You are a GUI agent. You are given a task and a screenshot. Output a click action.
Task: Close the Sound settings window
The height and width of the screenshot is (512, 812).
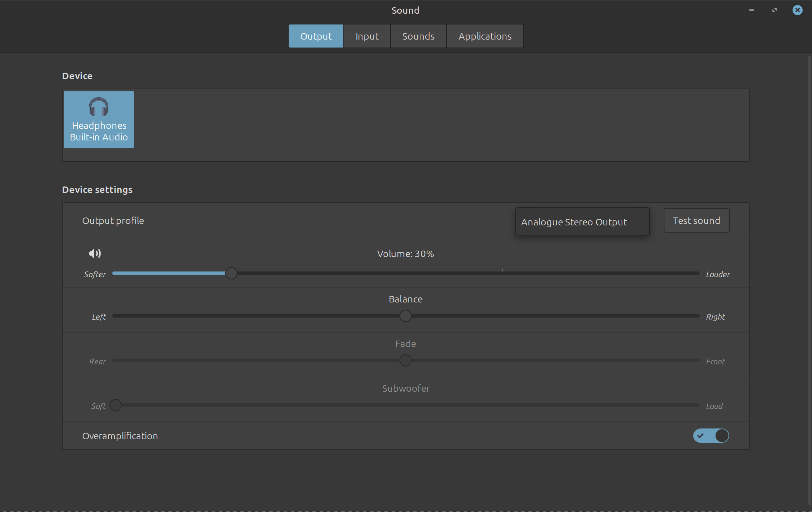[x=797, y=10]
